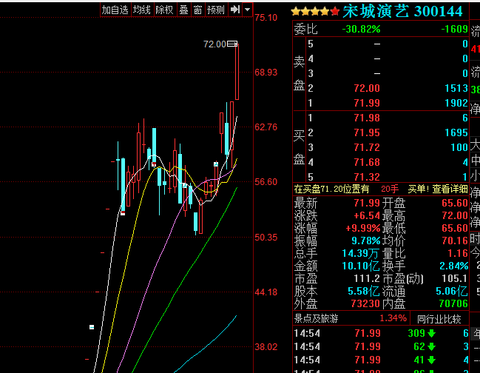Click the 20手 order size text
The height and width of the screenshot is (373, 480).
tap(390, 189)
